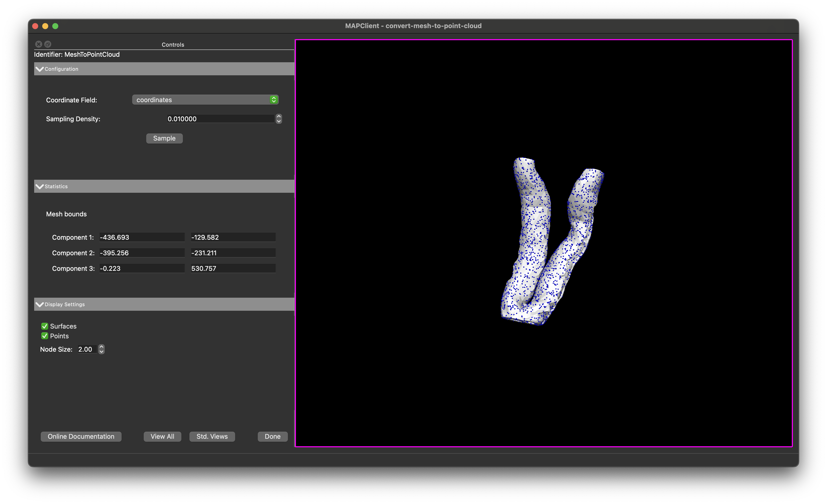Increase Node Size with up arrow
Image resolution: width=827 pixels, height=504 pixels.
101,347
